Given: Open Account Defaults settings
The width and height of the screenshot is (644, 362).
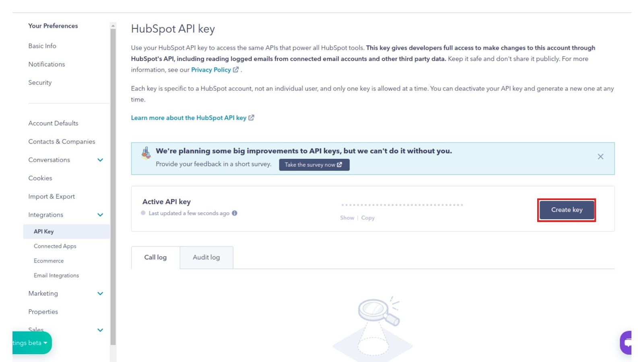Looking at the screenshot, I should click(x=53, y=123).
